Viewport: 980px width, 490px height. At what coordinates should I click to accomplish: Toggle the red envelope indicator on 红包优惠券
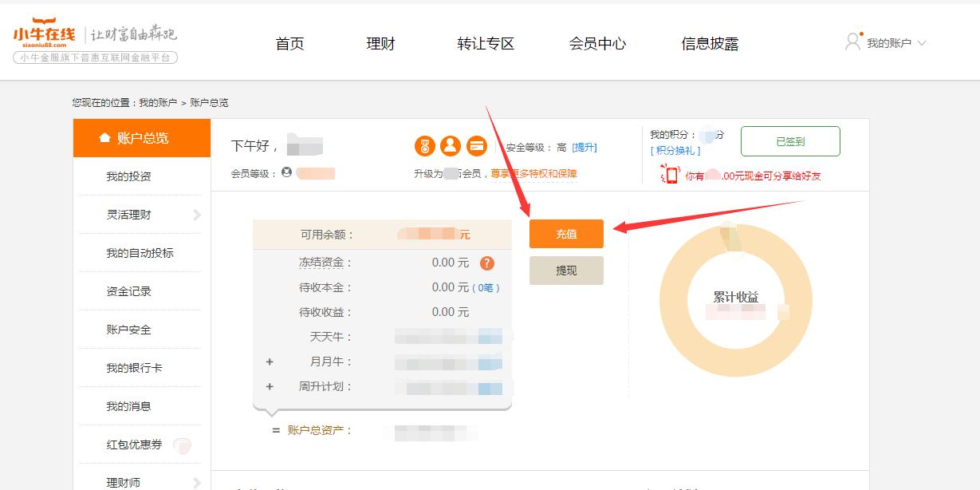pos(183,446)
